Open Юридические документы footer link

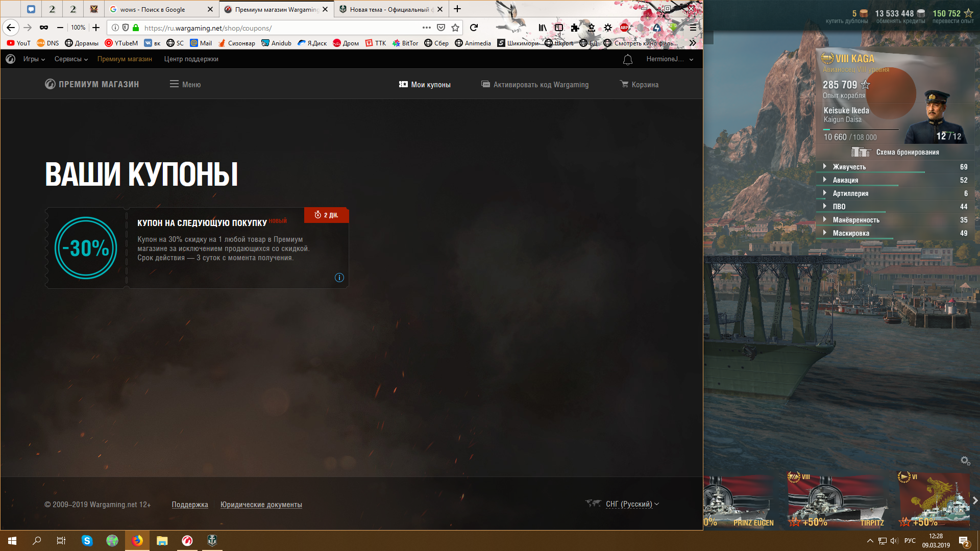(261, 505)
